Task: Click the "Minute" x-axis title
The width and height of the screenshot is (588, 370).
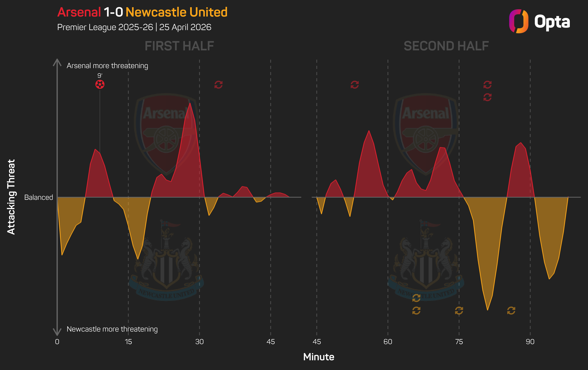Action: [x=318, y=357]
